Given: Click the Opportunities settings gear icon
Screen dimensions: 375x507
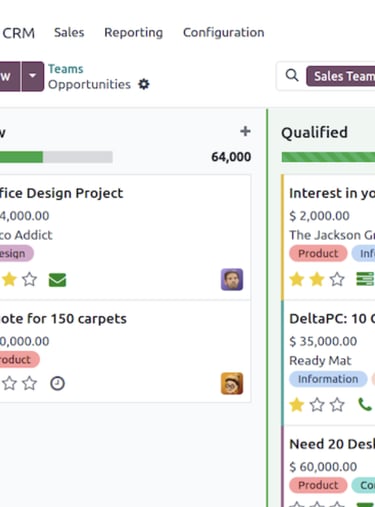Looking at the screenshot, I should tap(144, 84).
